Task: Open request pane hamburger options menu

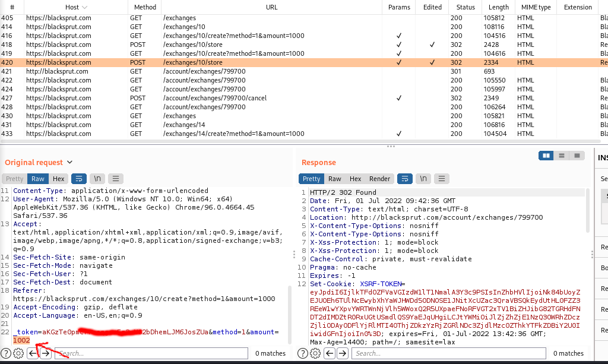Action: 116,179
